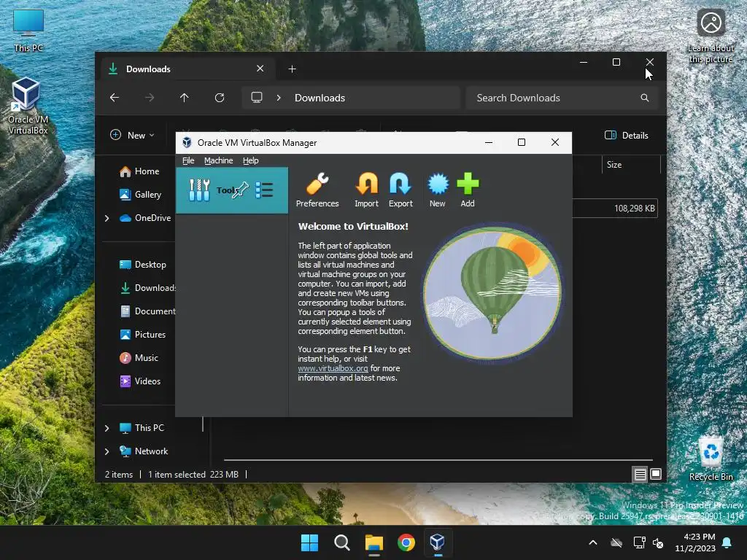Select the 108,298 KB file row
Image resolution: width=747 pixels, height=560 pixels.
click(614, 208)
